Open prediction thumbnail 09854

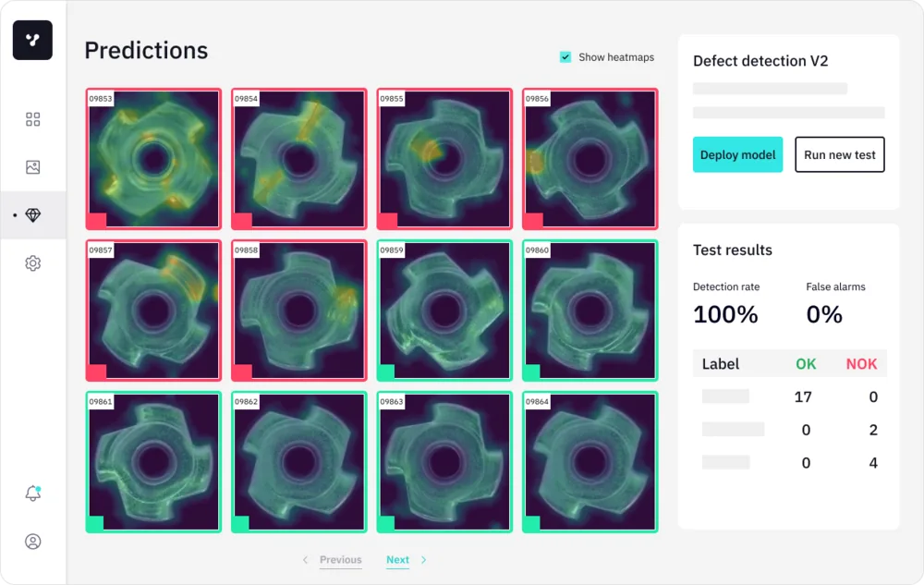point(299,159)
